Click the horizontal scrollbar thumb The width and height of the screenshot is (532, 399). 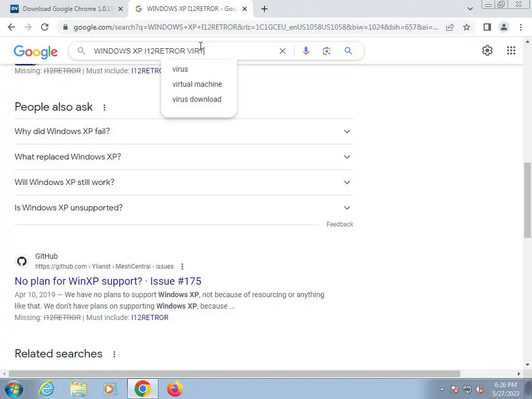(234, 374)
